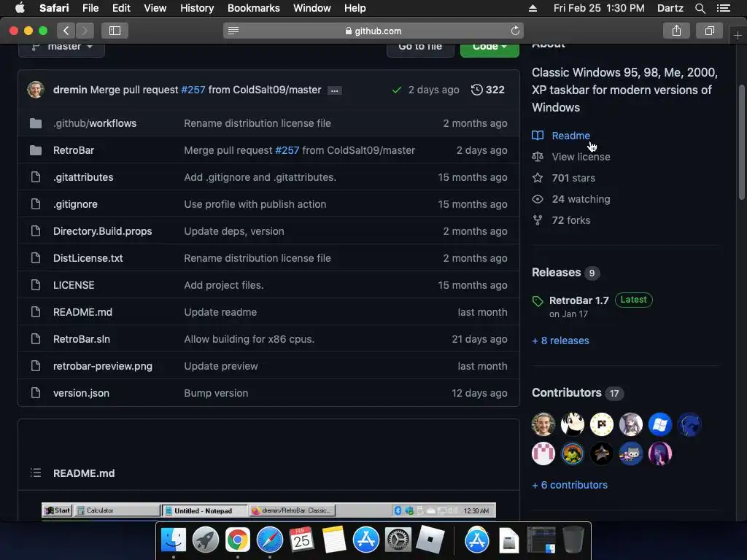
Task: Open the 701 stars link
Action: click(573, 178)
